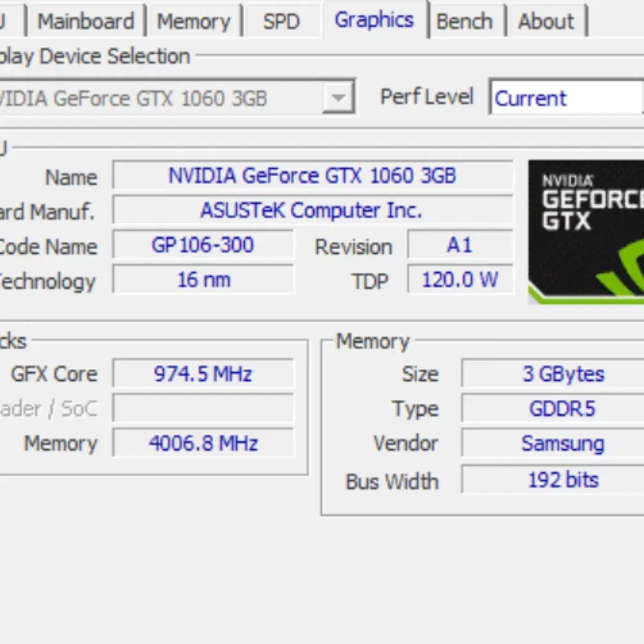This screenshot has height=644, width=644.
Task: Click the Perf Level label
Action: click(427, 97)
